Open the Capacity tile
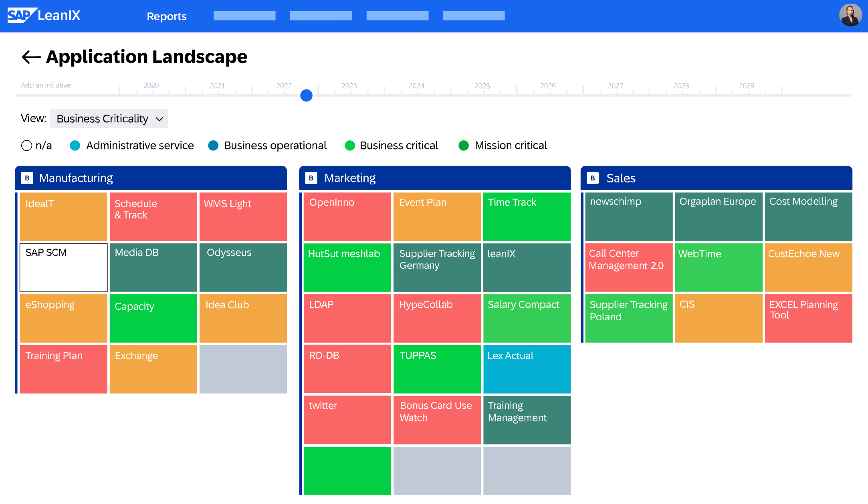This screenshot has height=504, width=868. tap(153, 318)
